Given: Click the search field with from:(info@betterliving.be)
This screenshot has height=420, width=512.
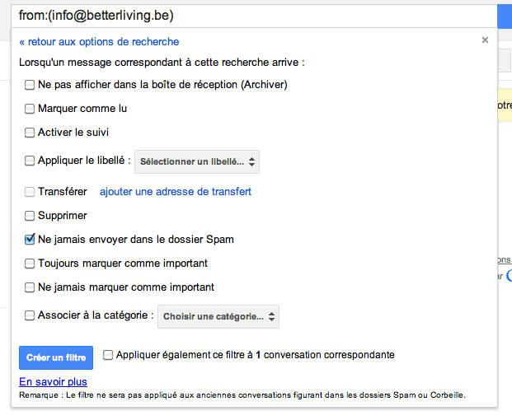Looking at the screenshot, I should [254, 16].
